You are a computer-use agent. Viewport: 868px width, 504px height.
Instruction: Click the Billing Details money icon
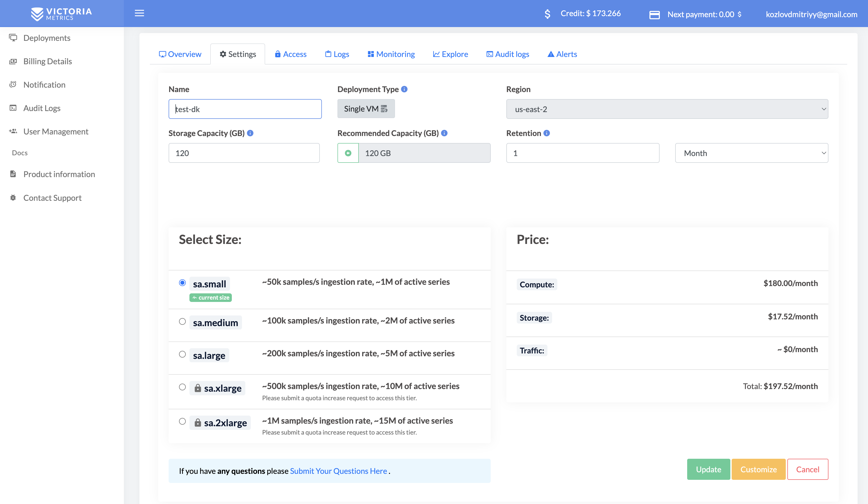tap(13, 61)
